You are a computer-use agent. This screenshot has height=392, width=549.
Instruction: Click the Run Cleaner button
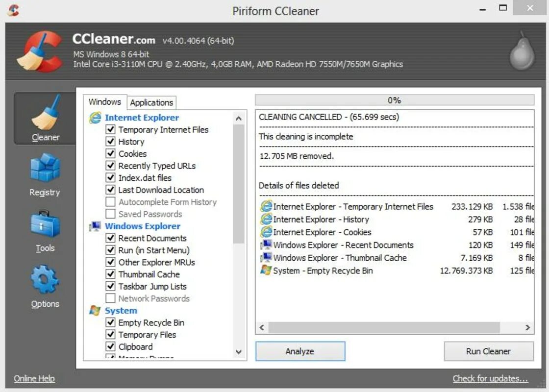point(489,351)
